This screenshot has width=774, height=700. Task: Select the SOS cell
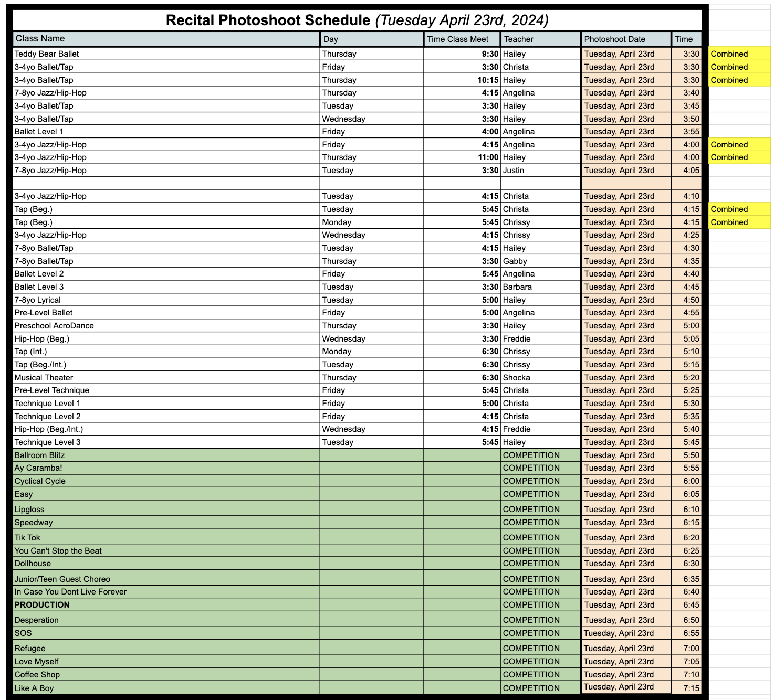tap(166, 633)
